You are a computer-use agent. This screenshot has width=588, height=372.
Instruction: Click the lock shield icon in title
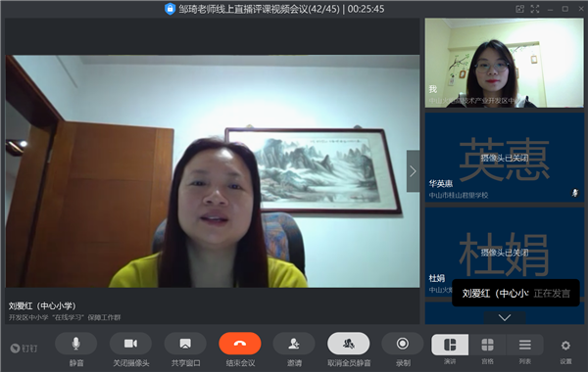[170, 9]
